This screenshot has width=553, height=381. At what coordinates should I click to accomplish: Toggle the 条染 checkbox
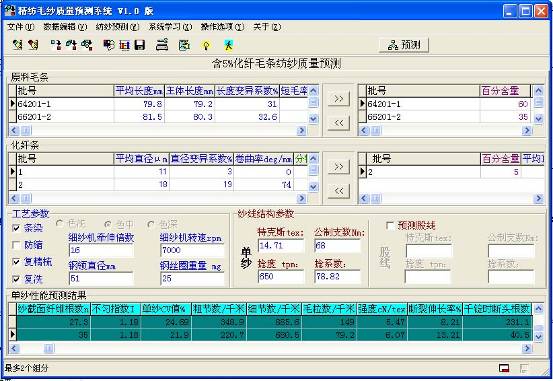pyautogui.click(x=16, y=228)
